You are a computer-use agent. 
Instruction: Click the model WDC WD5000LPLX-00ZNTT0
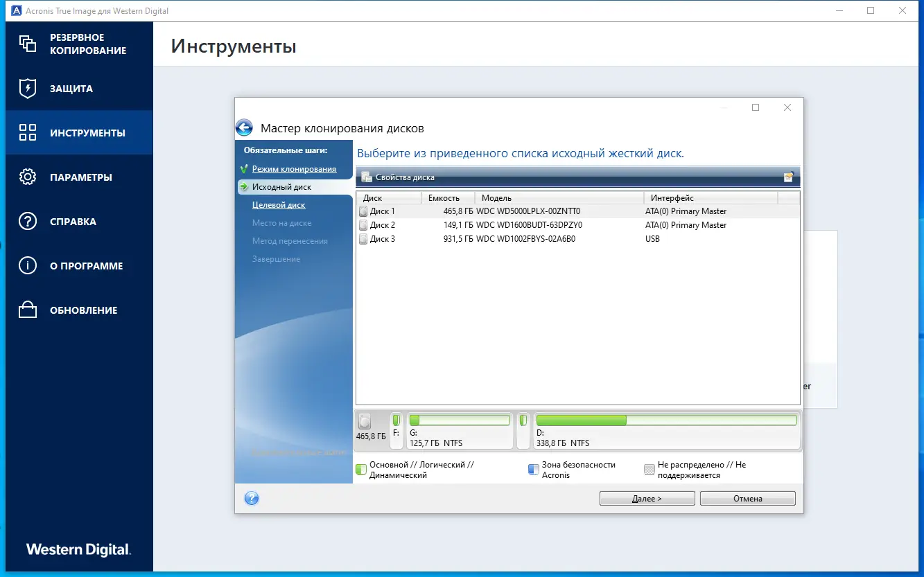(528, 211)
